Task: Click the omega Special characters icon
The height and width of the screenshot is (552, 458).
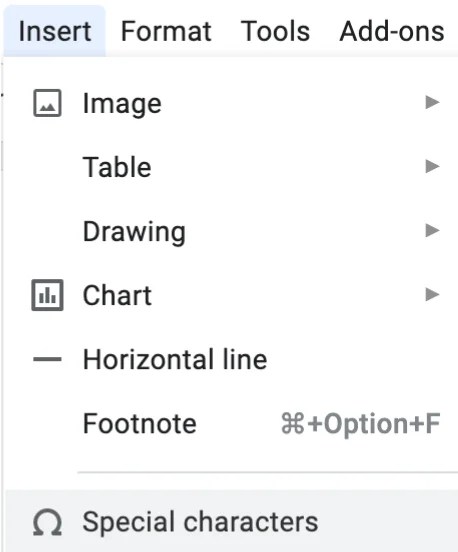Action: (x=48, y=523)
